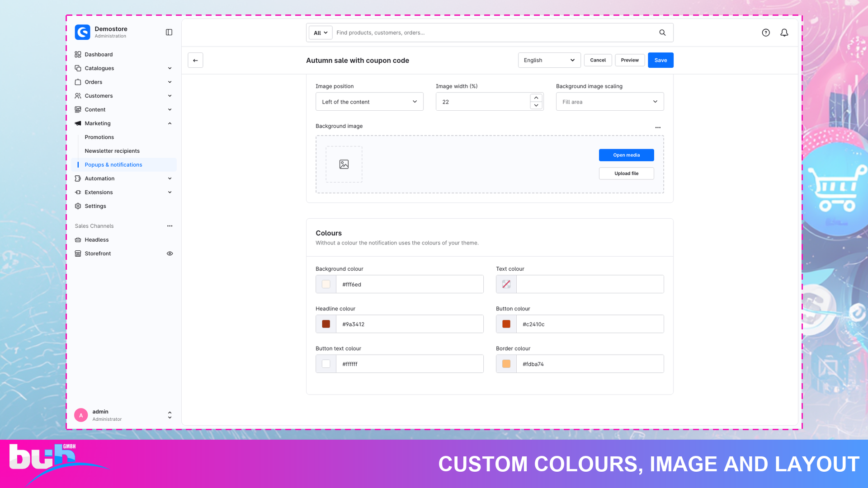The width and height of the screenshot is (868, 488).
Task: Open Promotions menu item
Action: point(99,137)
